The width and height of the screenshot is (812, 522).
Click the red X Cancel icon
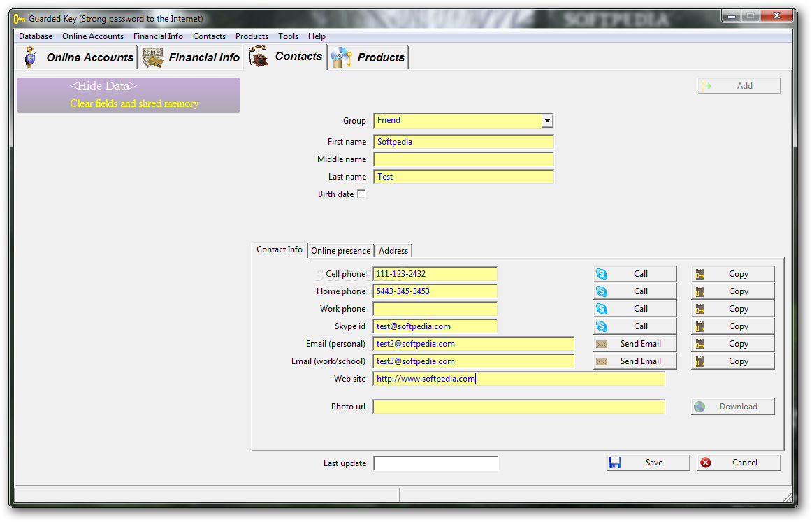coord(705,463)
